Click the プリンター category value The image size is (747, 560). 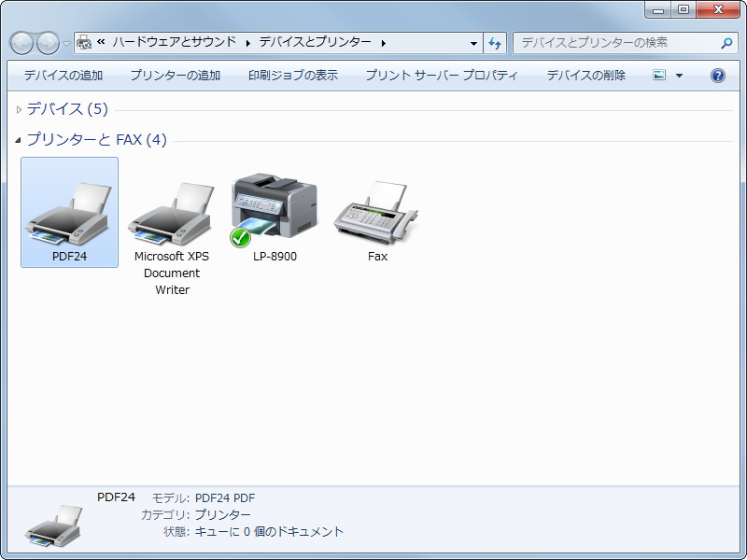[222, 515]
